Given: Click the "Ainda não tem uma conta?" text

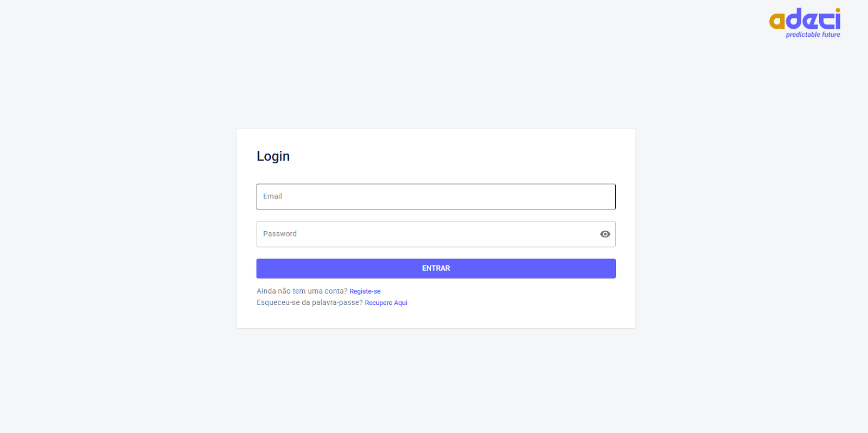Looking at the screenshot, I should (x=302, y=291).
